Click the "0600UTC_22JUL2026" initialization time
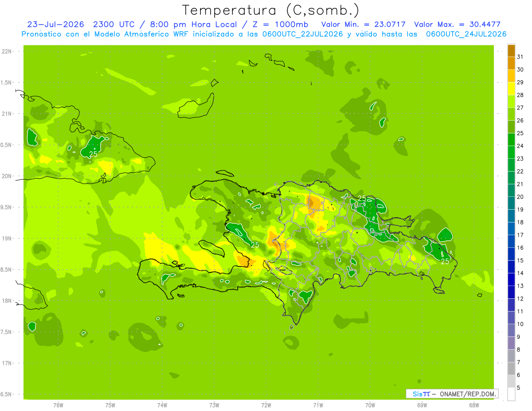This screenshot has height=411, width=532. 301,34
